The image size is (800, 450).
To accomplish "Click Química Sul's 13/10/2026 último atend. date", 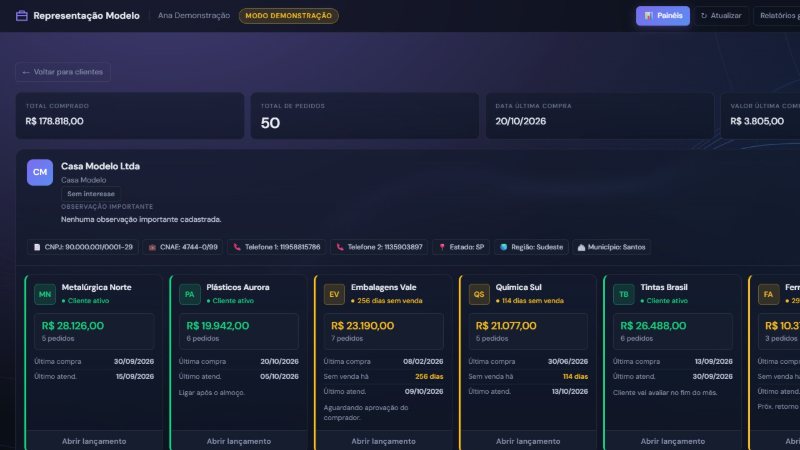I will pyautogui.click(x=568, y=391).
